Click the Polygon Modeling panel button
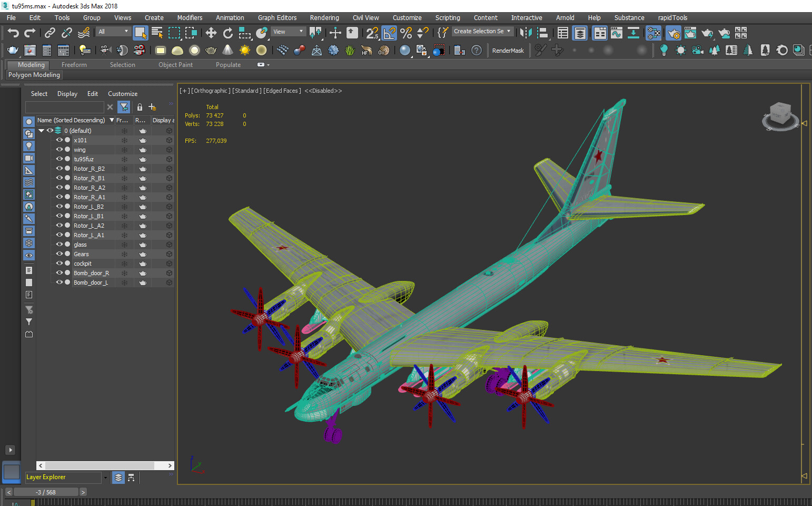This screenshot has width=812, height=506. tap(34, 75)
